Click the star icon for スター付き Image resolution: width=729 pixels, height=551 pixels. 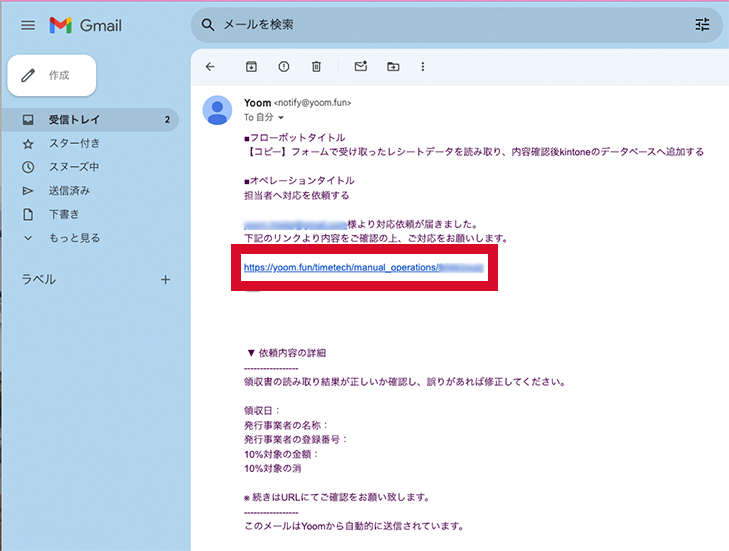click(x=28, y=144)
